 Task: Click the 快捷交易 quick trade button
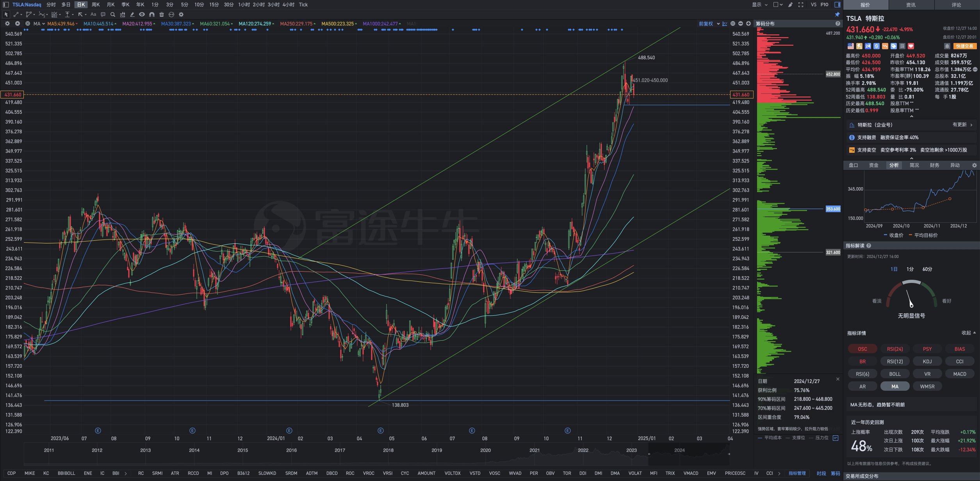pos(965,46)
